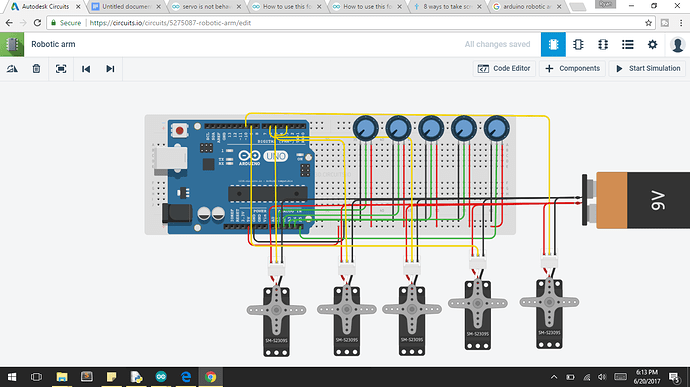Add Components to the circuit
The width and height of the screenshot is (690, 387).
[573, 69]
